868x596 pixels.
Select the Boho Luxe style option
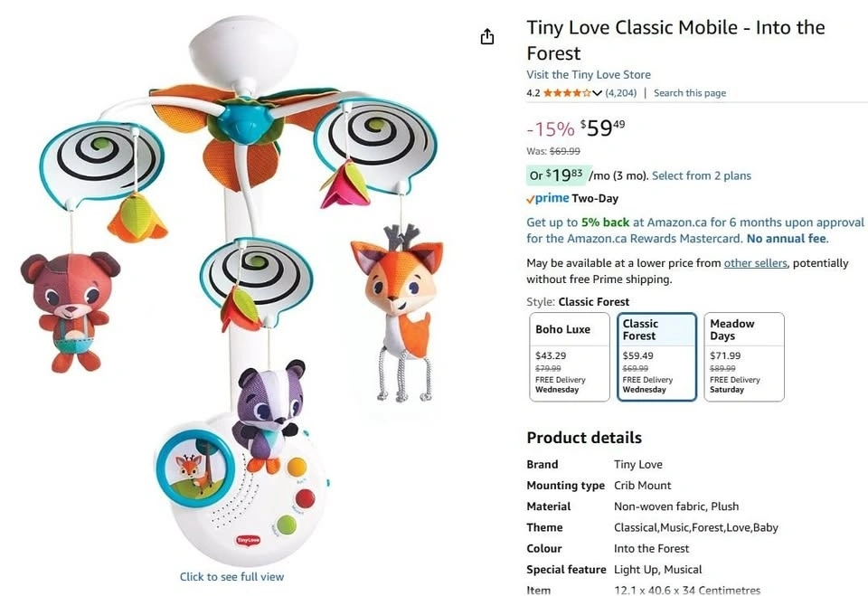tap(570, 356)
